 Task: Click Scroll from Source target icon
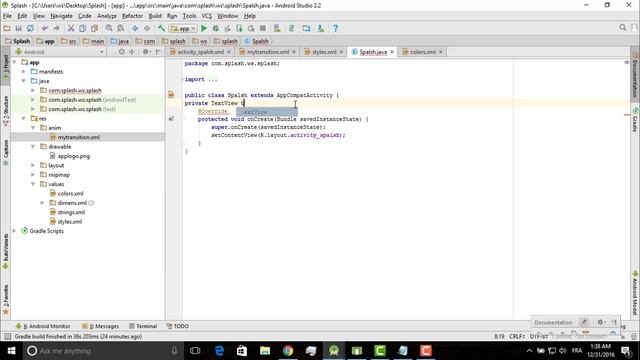click(122, 52)
